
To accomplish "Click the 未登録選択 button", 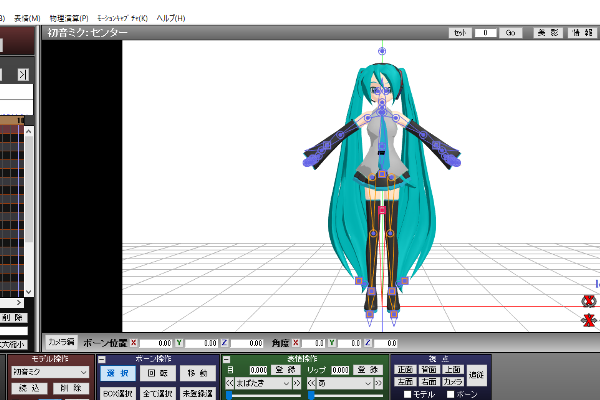I will [x=198, y=393].
